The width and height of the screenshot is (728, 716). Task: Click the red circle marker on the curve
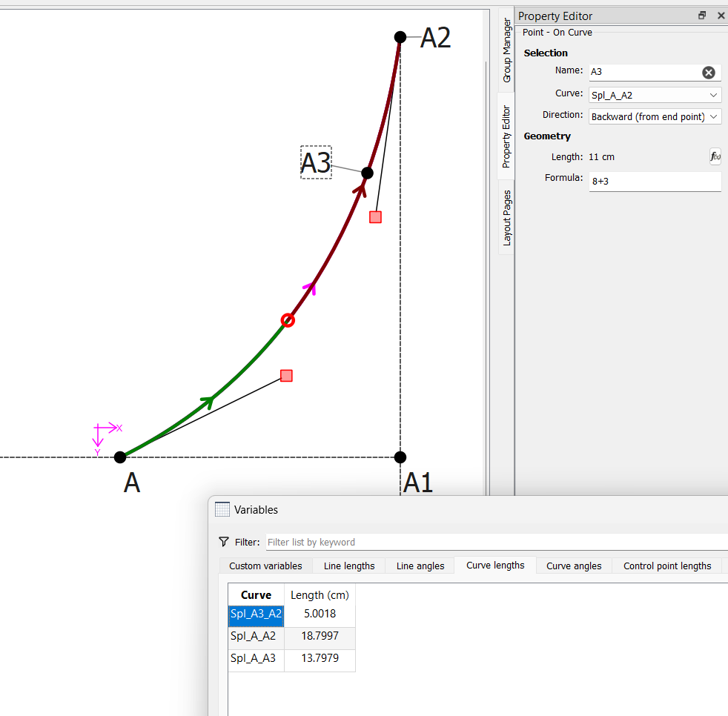tap(288, 320)
